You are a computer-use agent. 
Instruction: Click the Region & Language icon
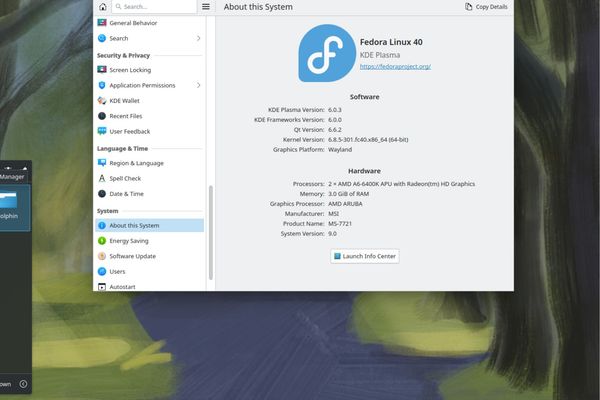102,163
